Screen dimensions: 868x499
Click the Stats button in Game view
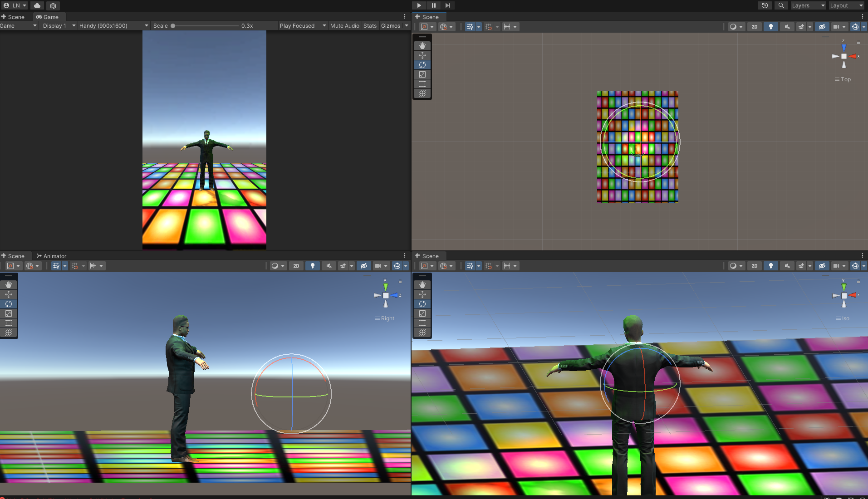point(370,26)
